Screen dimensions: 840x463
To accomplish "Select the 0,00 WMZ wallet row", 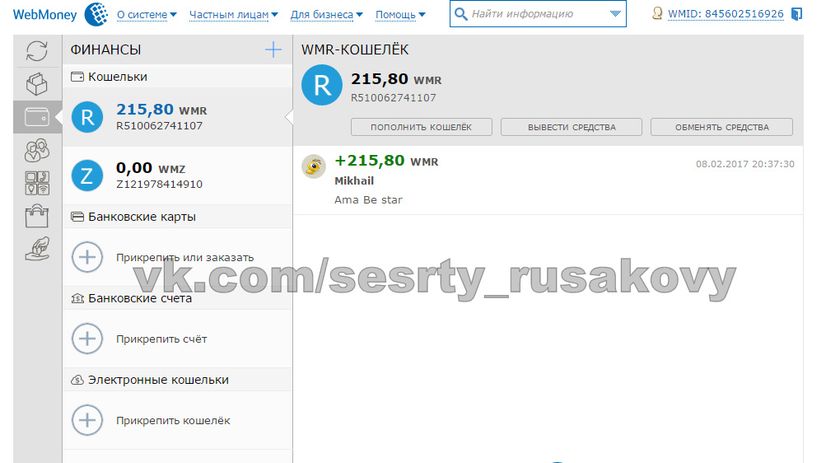I will tap(177, 175).
